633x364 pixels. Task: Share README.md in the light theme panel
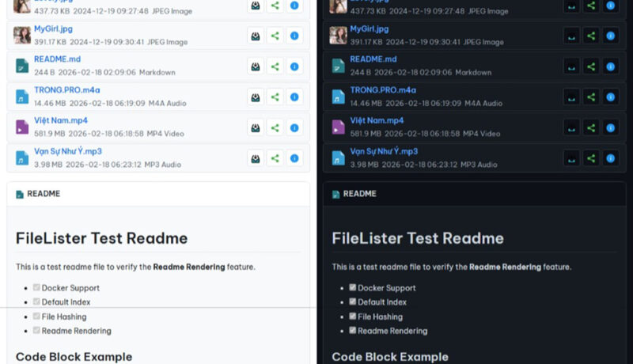(x=275, y=66)
